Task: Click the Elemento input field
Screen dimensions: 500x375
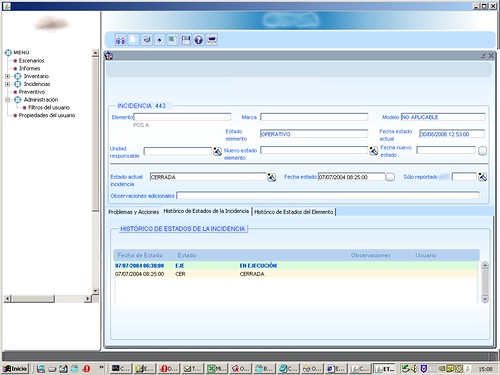Action: pyautogui.click(x=182, y=117)
